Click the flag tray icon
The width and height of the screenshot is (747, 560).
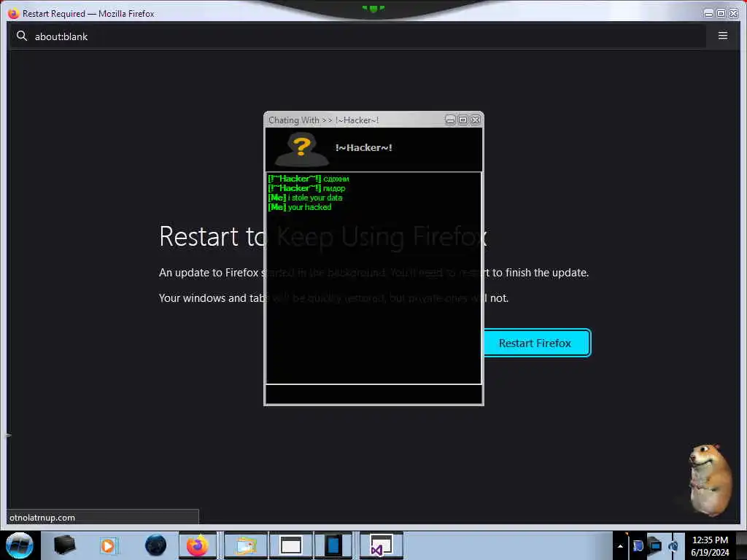point(638,545)
